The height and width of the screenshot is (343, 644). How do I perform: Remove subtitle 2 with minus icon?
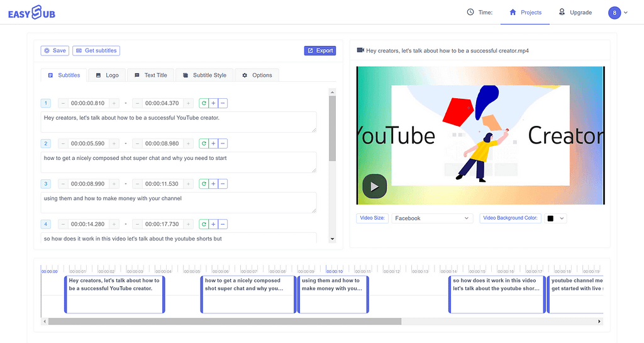(223, 143)
